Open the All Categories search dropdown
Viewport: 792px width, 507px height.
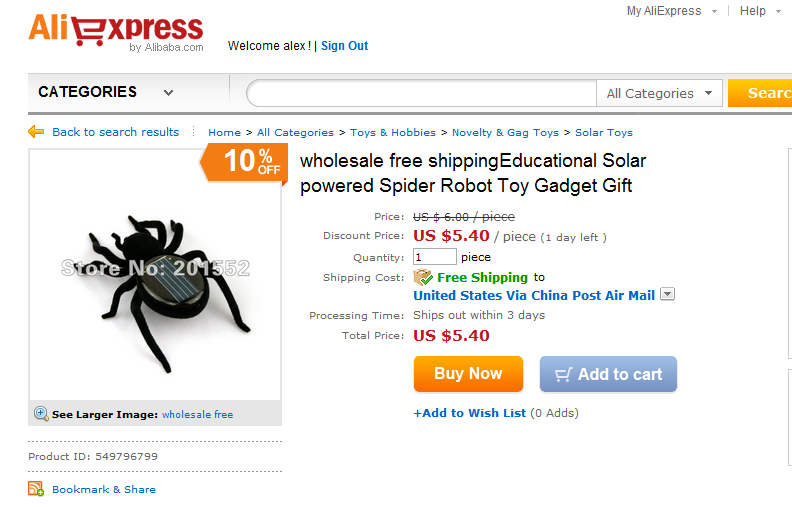(x=660, y=93)
